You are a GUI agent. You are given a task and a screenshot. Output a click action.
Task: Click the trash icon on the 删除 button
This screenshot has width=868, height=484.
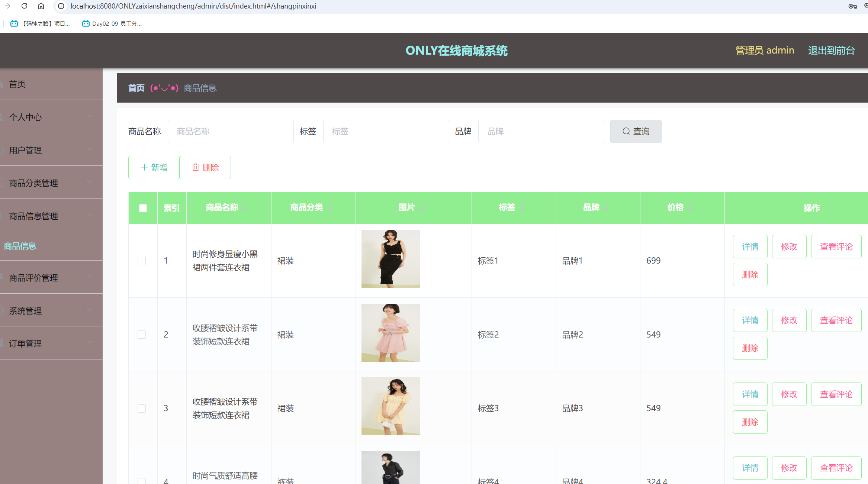pyautogui.click(x=196, y=167)
